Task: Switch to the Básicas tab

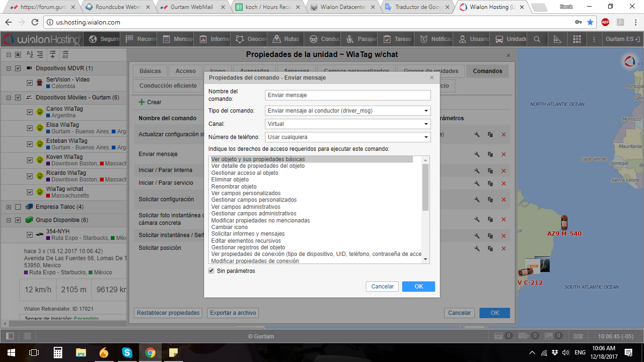Action: click(x=150, y=71)
